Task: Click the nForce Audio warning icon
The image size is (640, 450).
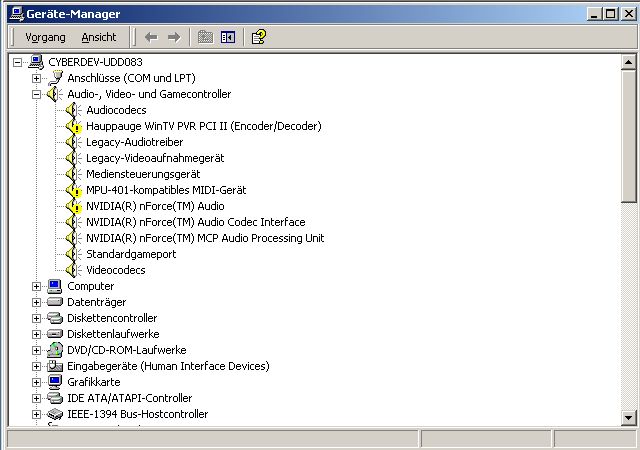Action: (x=73, y=207)
